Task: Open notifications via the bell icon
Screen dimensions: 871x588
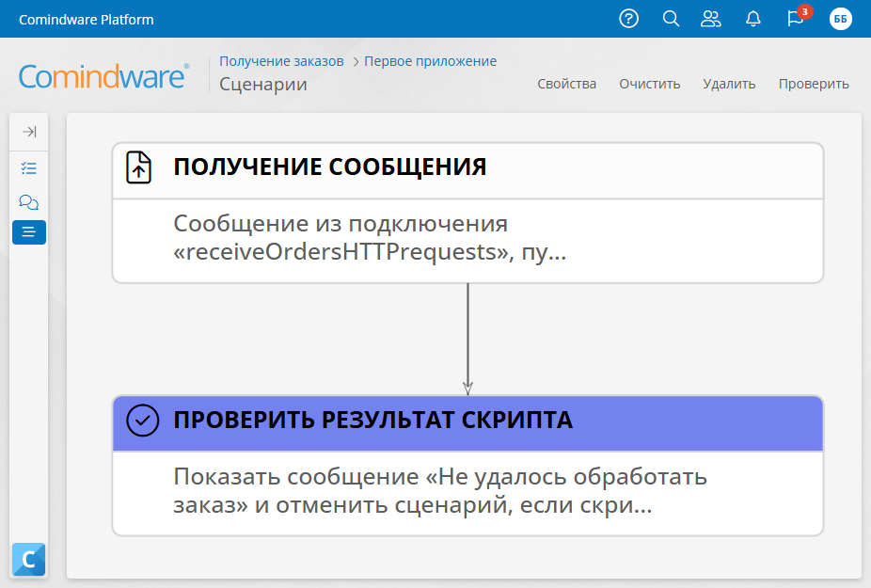Action: (x=752, y=18)
